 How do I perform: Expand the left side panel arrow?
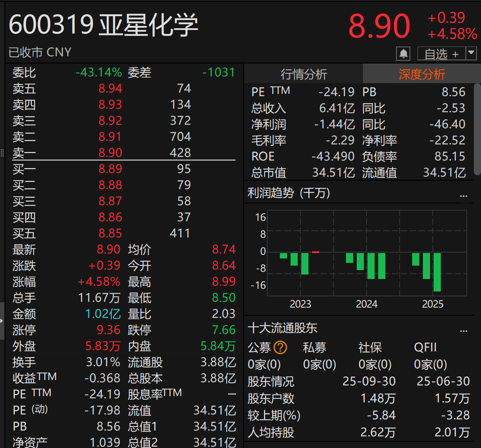[x=2, y=321]
